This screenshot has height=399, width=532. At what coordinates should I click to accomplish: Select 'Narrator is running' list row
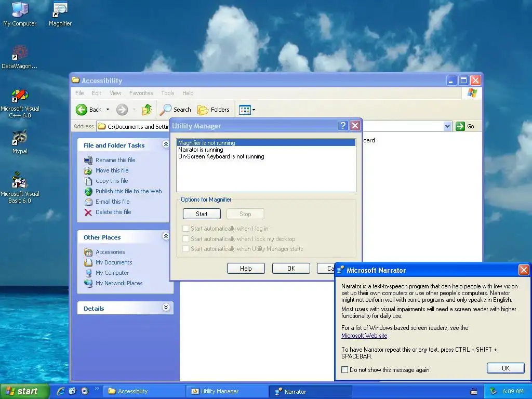pyautogui.click(x=266, y=150)
